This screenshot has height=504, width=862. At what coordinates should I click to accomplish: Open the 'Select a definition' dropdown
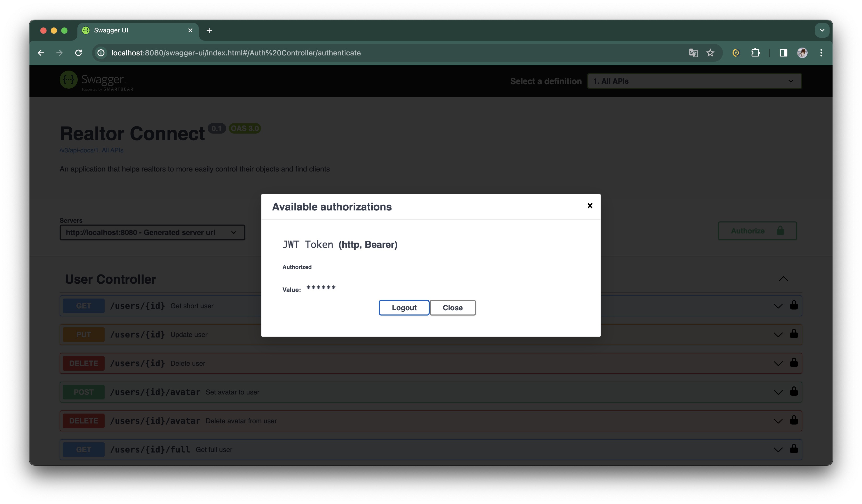point(694,81)
